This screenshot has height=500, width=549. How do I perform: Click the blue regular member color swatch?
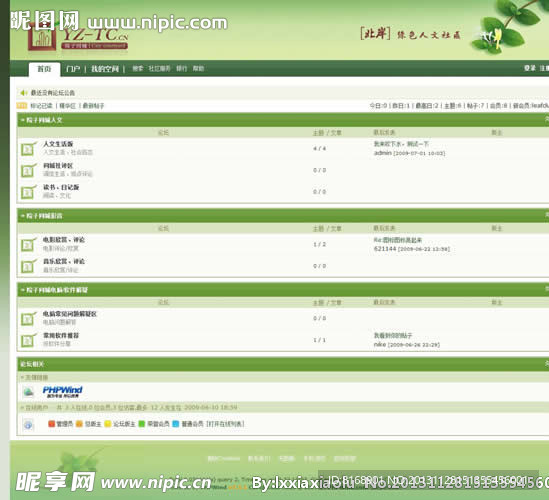[176, 424]
